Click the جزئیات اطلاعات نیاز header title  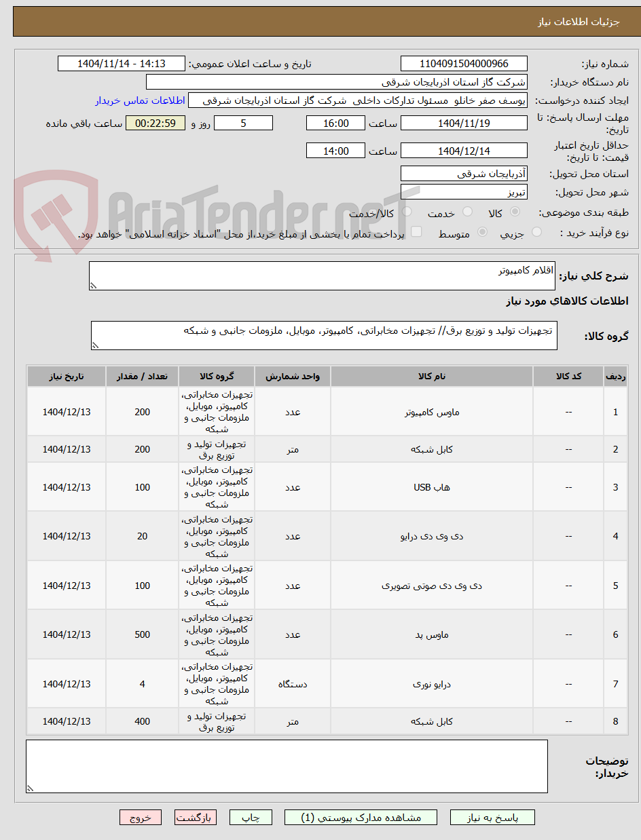tap(579, 22)
